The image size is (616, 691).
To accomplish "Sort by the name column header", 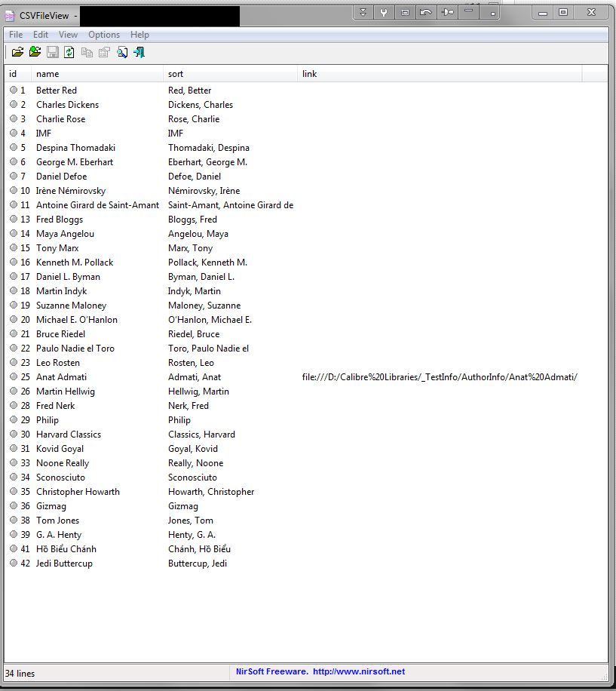I will click(x=97, y=74).
